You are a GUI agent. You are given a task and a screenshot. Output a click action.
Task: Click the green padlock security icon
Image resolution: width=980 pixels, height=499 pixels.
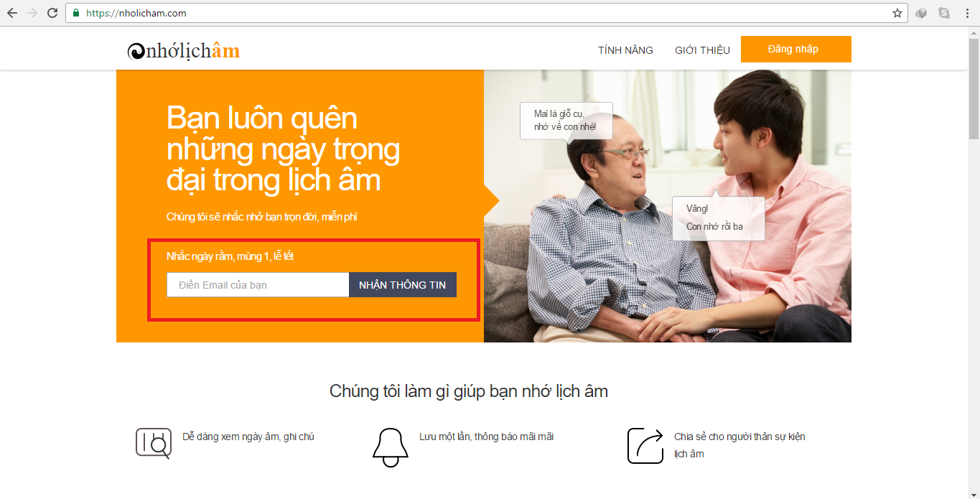(x=77, y=13)
